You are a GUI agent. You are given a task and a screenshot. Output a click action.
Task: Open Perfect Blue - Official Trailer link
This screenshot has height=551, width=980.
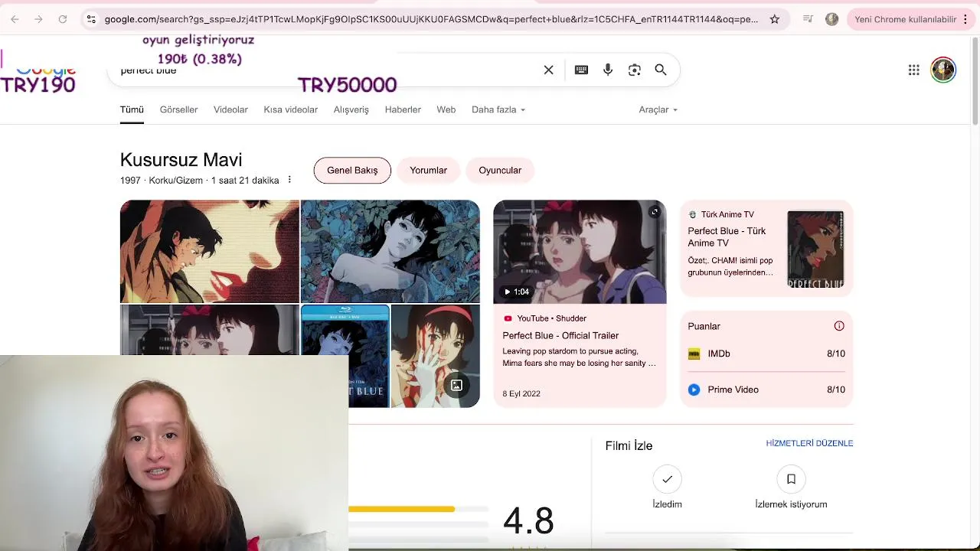coord(560,335)
